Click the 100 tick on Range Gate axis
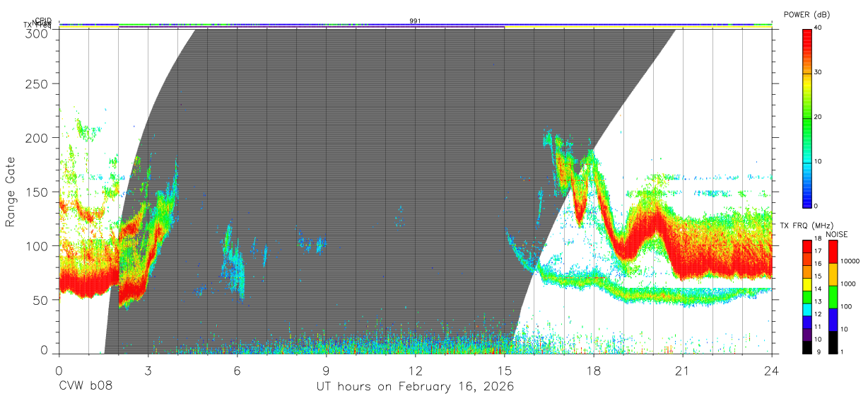868x401 pixels. click(37, 245)
